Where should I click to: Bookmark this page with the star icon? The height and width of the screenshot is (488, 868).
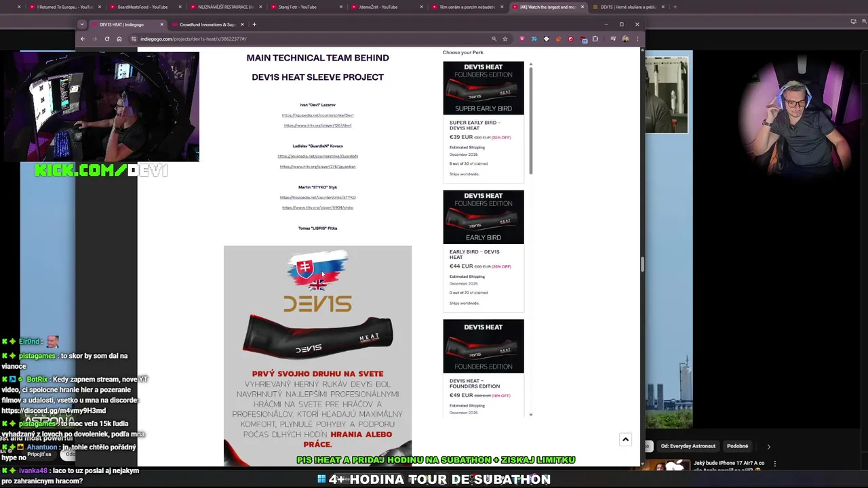505,39
